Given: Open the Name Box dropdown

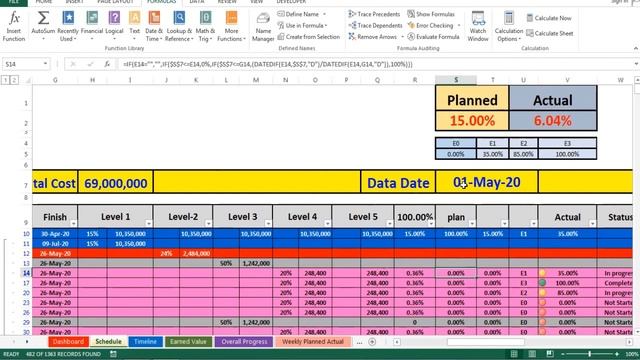Looking at the screenshot, I should [45, 64].
